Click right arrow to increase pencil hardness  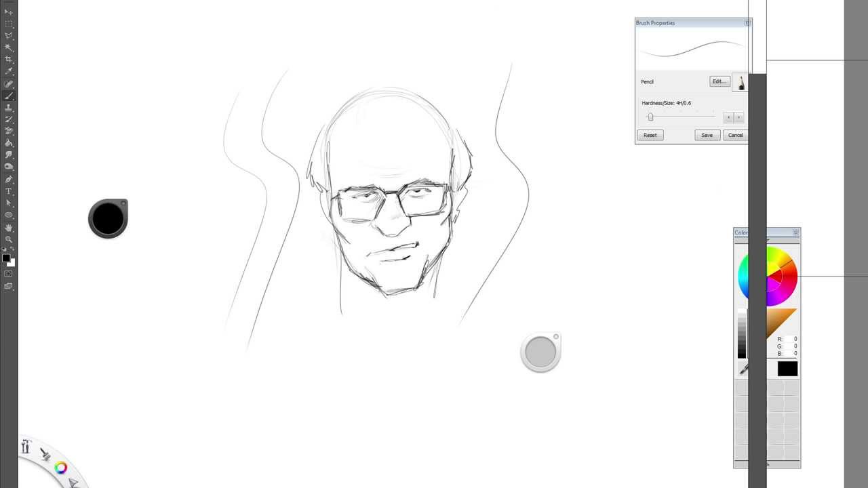click(739, 117)
